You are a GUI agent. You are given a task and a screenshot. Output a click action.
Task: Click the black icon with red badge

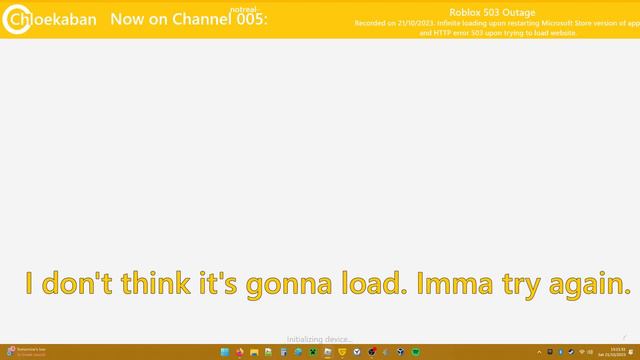pyautogui.click(x=372, y=352)
